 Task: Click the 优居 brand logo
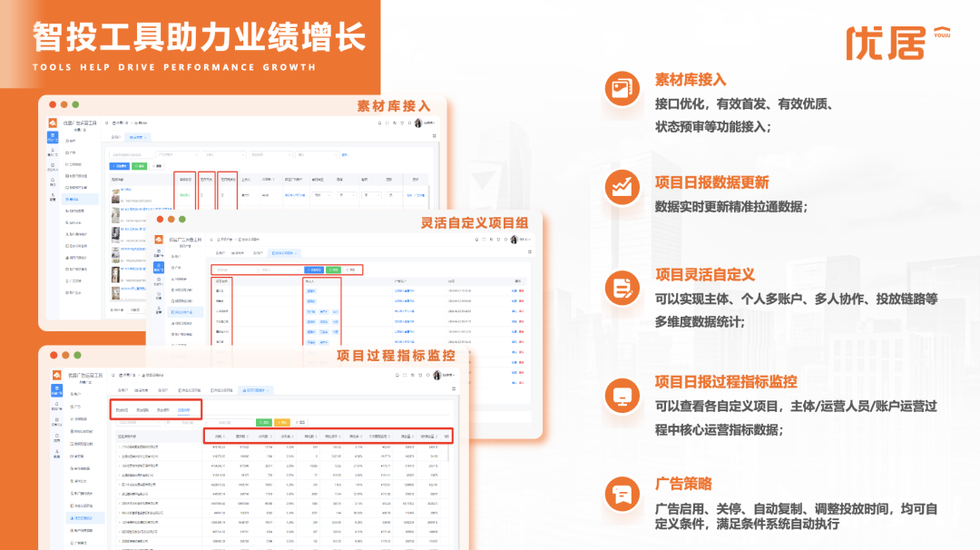897,43
